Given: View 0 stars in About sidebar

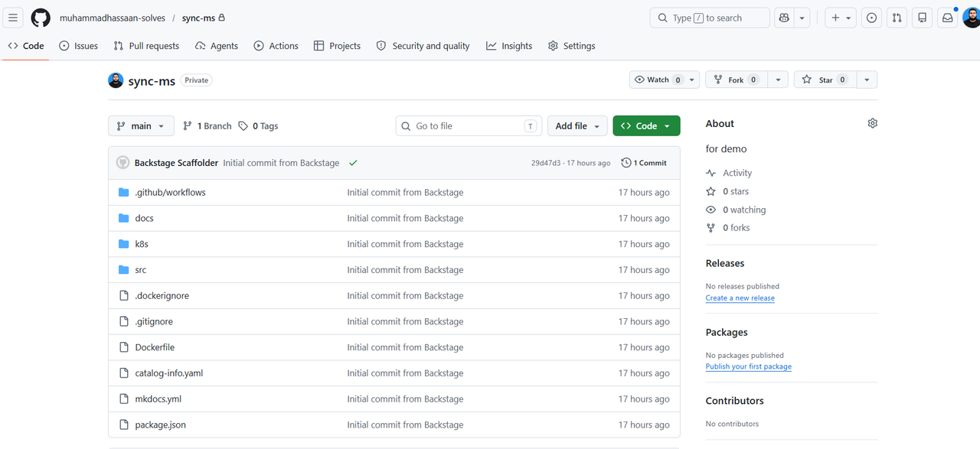Looking at the screenshot, I should [728, 191].
